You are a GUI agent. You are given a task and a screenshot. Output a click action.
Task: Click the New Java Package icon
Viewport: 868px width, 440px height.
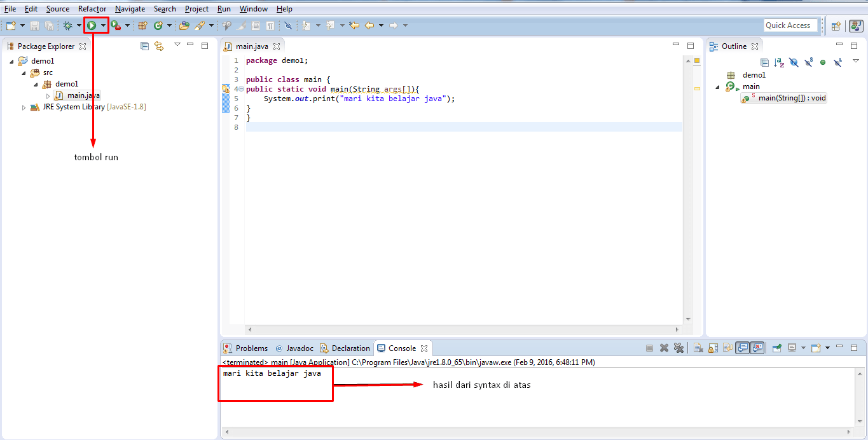[142, 25]
